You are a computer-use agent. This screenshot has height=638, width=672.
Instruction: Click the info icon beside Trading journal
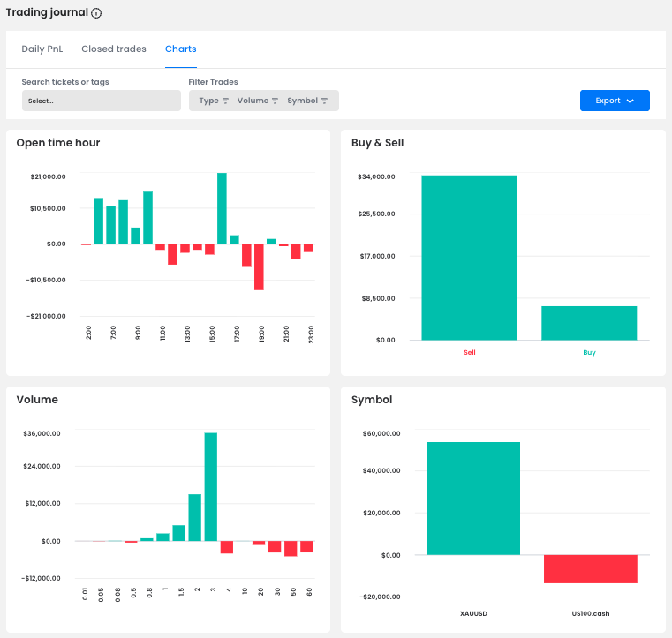click(96, 13)
